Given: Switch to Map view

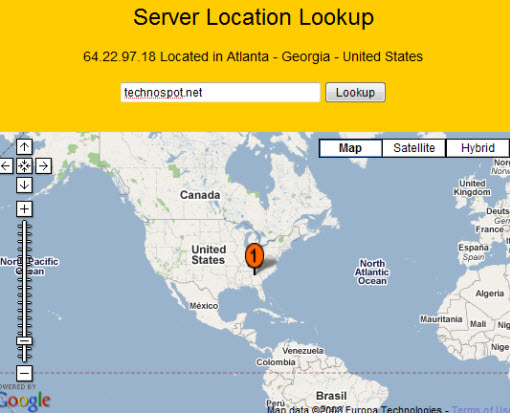Looking at the screenshot, I should [350, 148].
